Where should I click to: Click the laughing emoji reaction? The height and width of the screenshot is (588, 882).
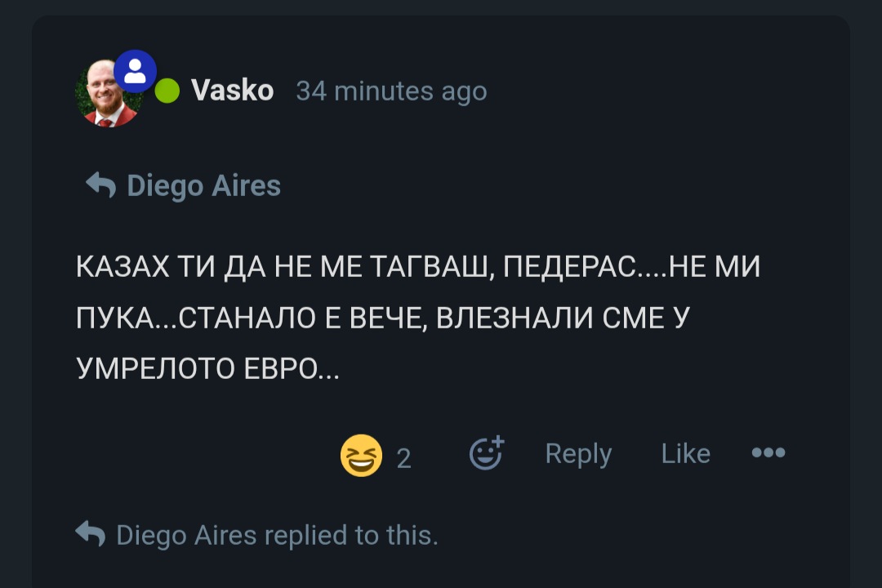coord(361,455)
